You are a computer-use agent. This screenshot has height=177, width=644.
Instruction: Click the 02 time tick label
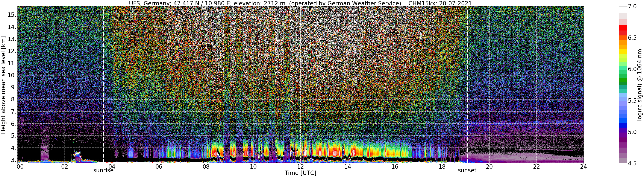tap(65, 167)
